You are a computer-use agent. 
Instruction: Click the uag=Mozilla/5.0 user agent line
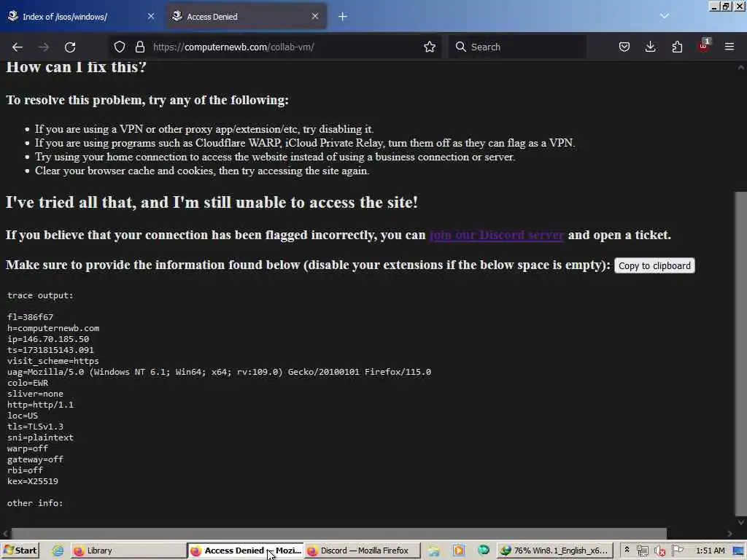click(219, 372)
